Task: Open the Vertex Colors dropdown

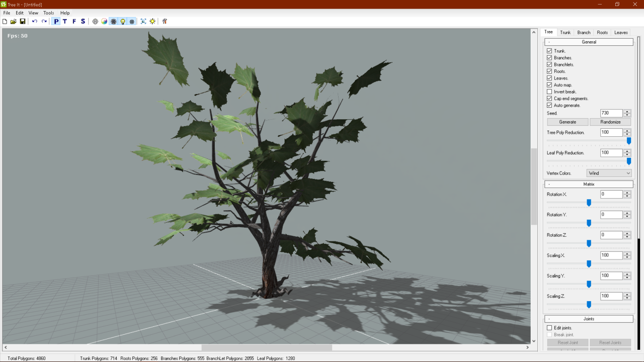Action: coord(609,173)
